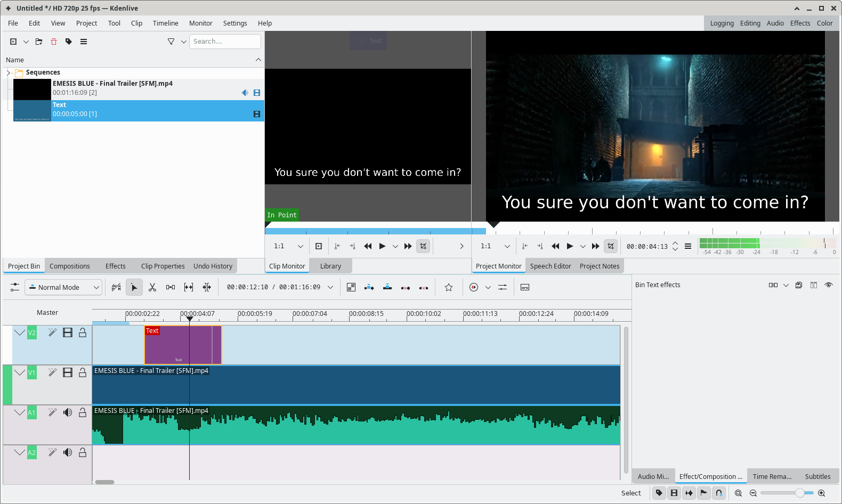Open the timeline track settings icon

click(15, 287)
